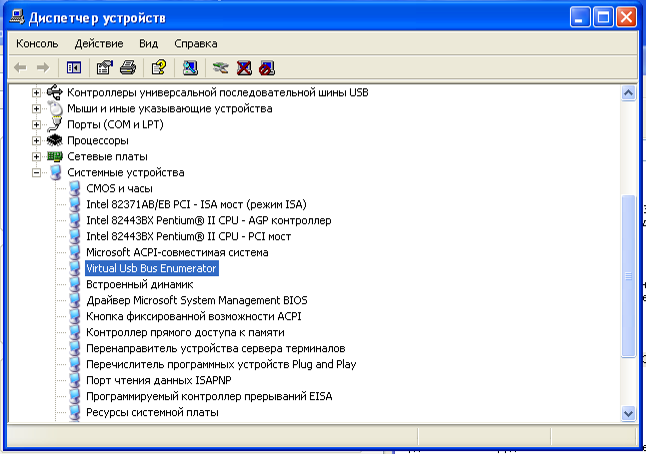Expand the USB controllers node

coord(36,92)
